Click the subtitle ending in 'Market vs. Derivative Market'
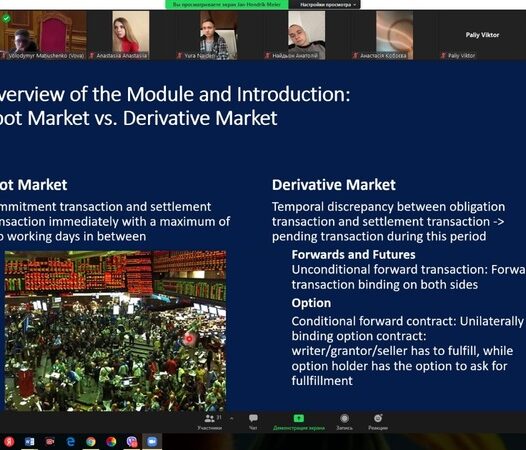The height and width of the screenshot is (450, 526). (x=139, y=118)
